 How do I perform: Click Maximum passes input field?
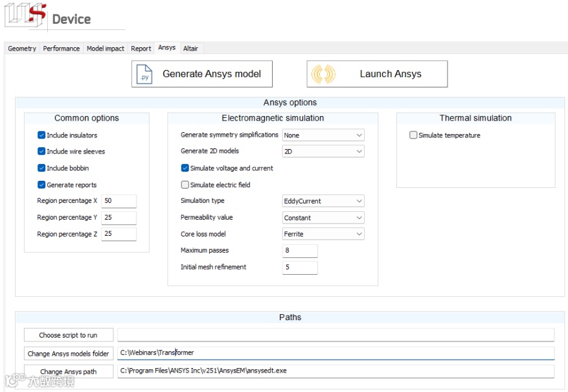coord(300,250)
